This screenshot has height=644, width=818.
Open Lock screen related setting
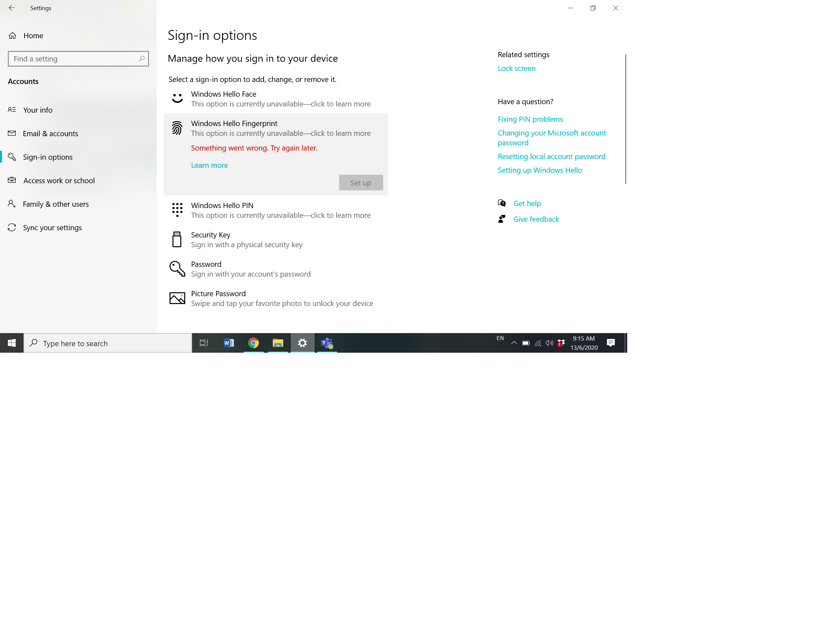516,69
